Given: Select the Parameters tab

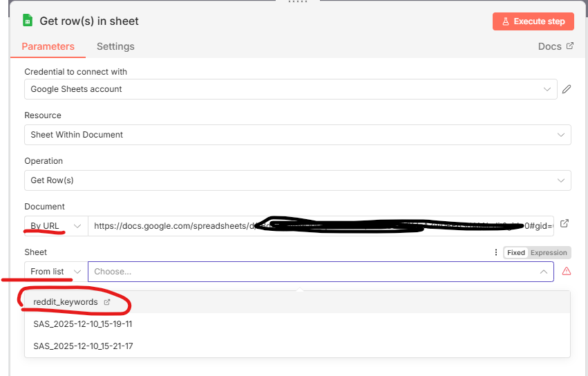Looking at the screenshot, I should pyautogui.click(x=48, y=46).
